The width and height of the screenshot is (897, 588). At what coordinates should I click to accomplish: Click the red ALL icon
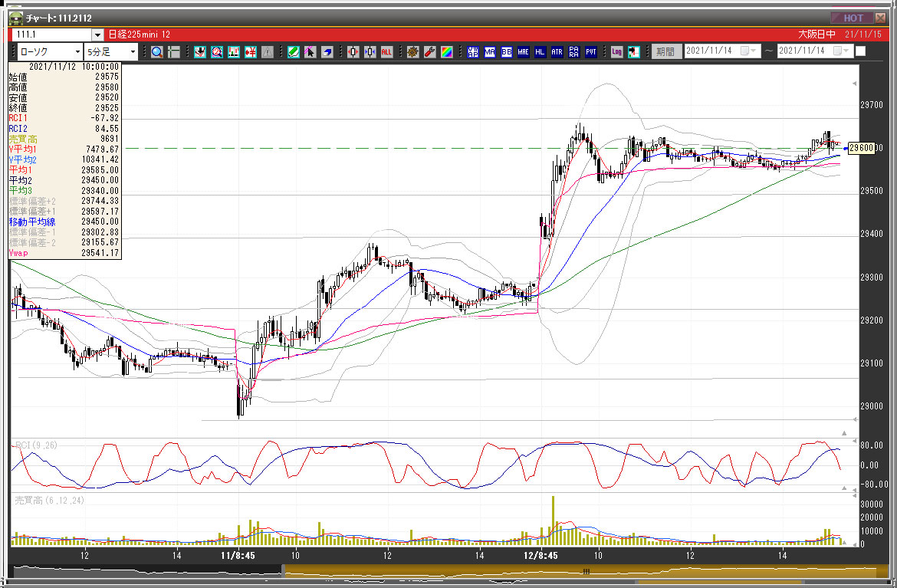pos(386,51)
